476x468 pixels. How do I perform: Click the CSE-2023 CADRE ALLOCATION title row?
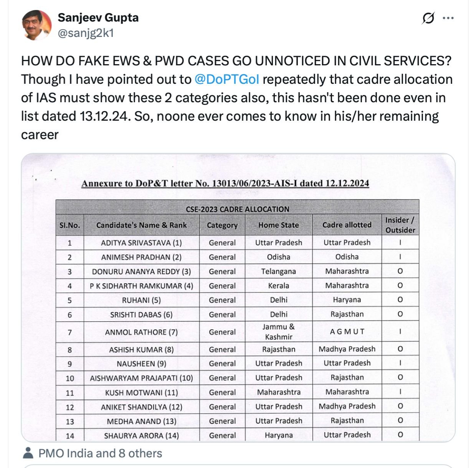point(237,209)
